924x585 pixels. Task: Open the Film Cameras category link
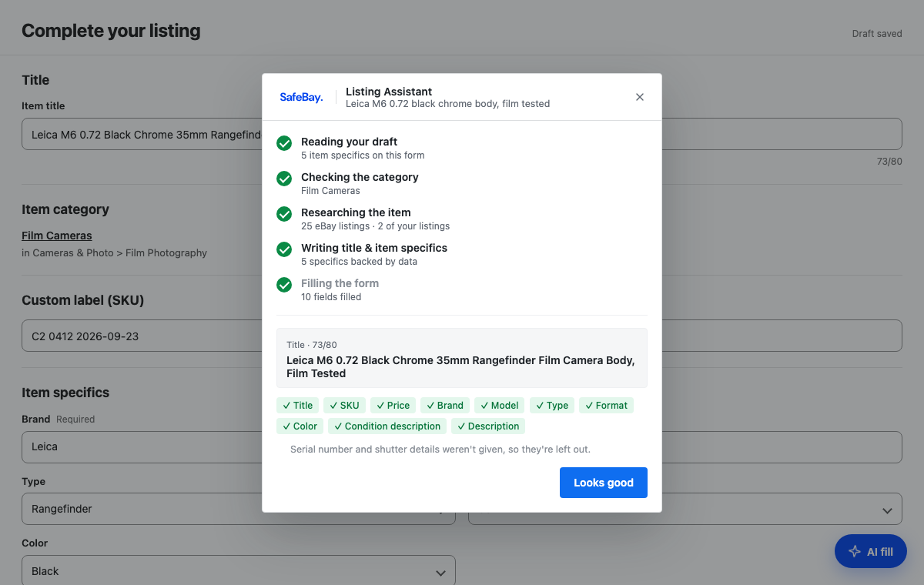pos(57,236)
